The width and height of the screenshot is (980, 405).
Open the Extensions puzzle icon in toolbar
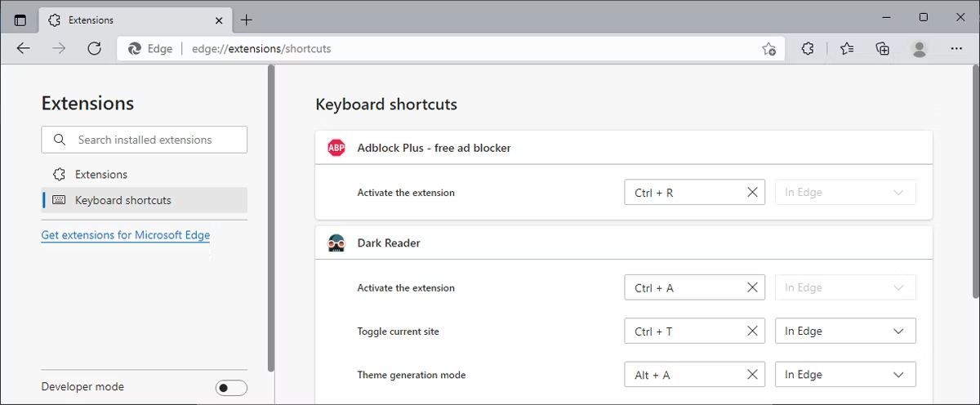[808, 48]
